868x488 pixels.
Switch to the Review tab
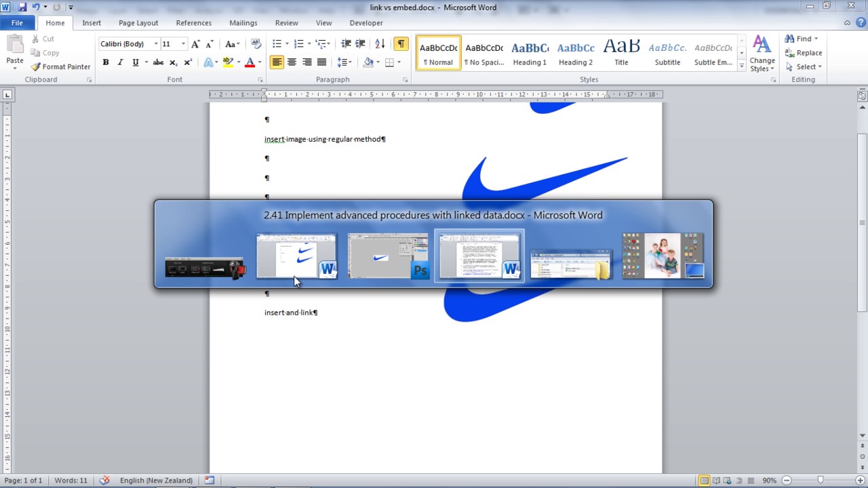point(287,23)
